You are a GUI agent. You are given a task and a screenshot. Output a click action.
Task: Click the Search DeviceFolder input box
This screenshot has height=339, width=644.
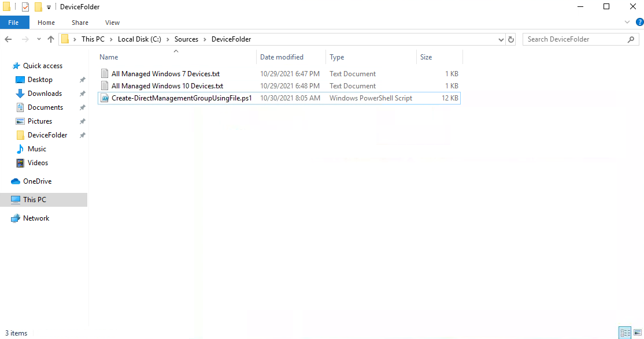pos(575,39)
